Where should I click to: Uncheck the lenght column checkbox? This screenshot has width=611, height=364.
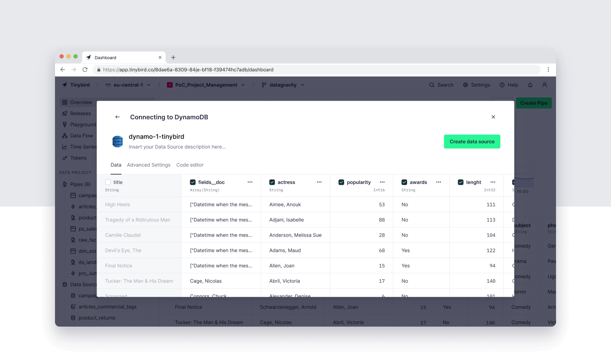[x=461, y=182]
